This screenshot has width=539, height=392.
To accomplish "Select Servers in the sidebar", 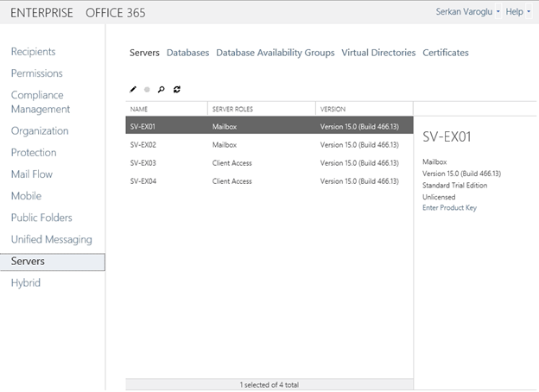I will click(x=52, y=262).
